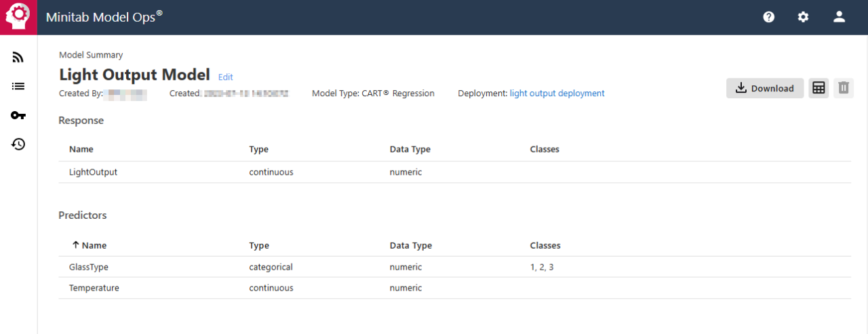Screen dimensions: 868x334
Task: Open the feed icon in the sidebar
Action: [18, 58]
